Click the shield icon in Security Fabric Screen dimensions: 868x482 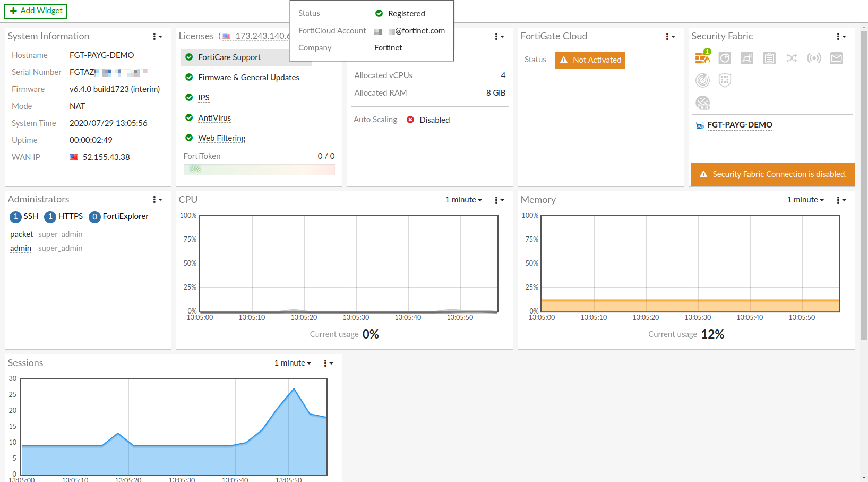click(x=725, y=80)
